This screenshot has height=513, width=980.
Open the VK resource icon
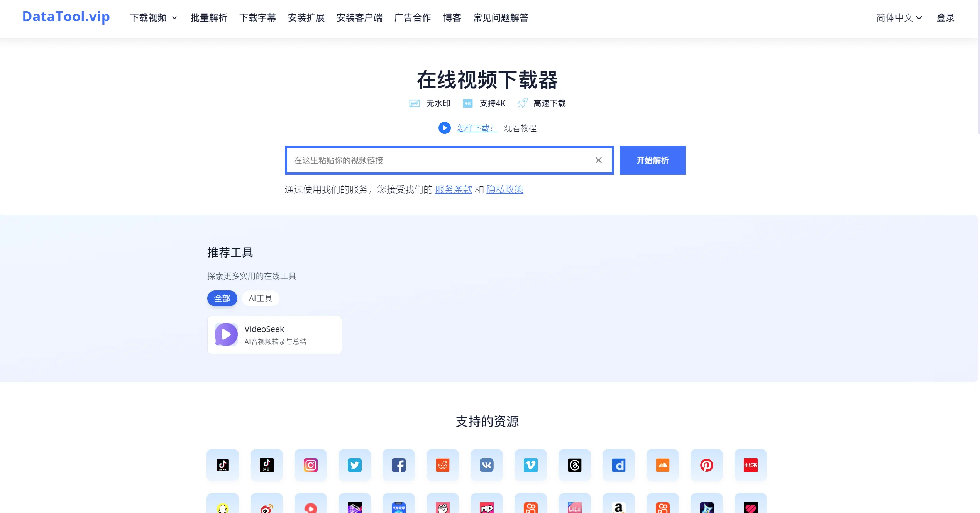coord(487,465)
